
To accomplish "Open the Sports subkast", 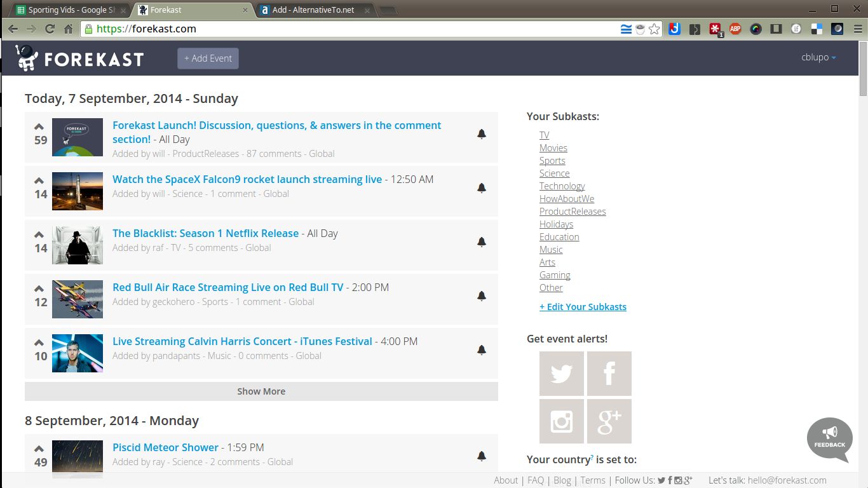I will click(552, 161).
